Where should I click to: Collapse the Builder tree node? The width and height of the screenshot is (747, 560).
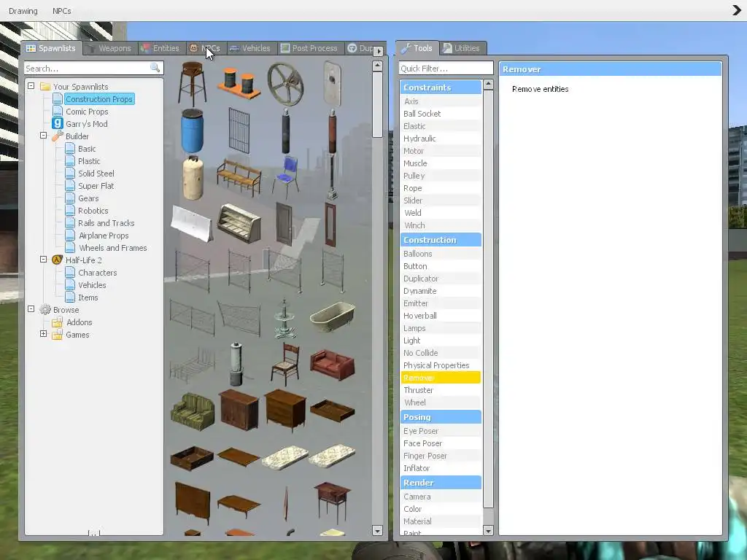(x=43, y=135)
